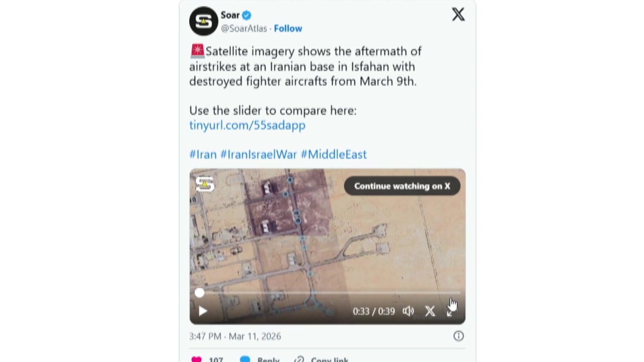Click the reply speech bubble icon
The width and height of the screenshot is (644, 362).
[x=245, y=359]
